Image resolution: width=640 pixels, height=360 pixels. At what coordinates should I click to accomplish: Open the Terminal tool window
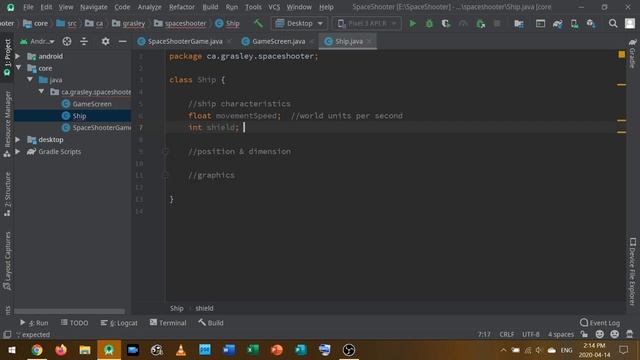tap(168, 323)
